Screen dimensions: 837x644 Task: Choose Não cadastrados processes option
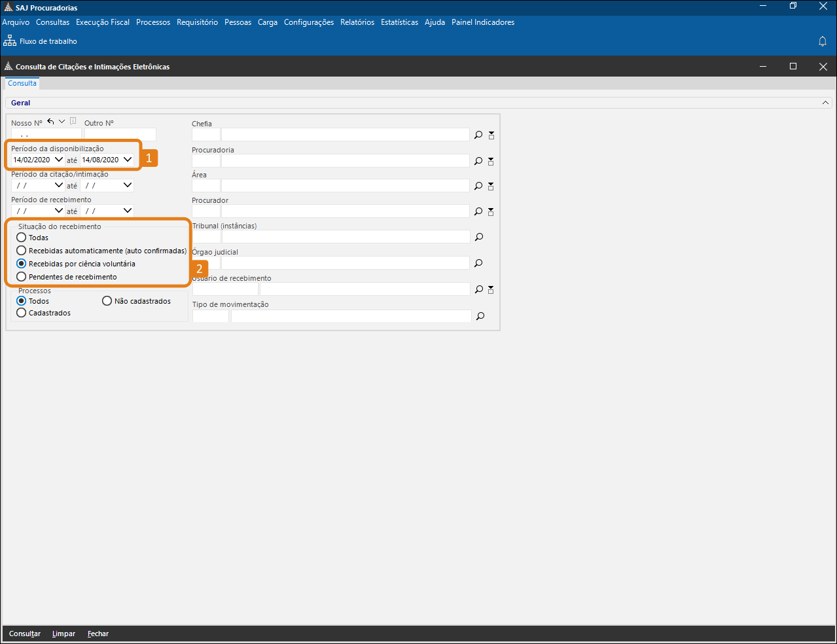coord(107,301)
